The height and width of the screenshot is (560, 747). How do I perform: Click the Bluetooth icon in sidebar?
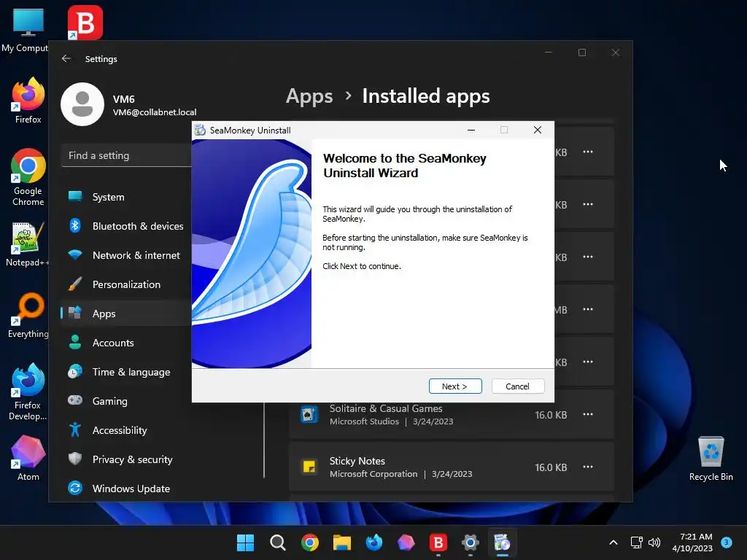(x=75, y=226)
